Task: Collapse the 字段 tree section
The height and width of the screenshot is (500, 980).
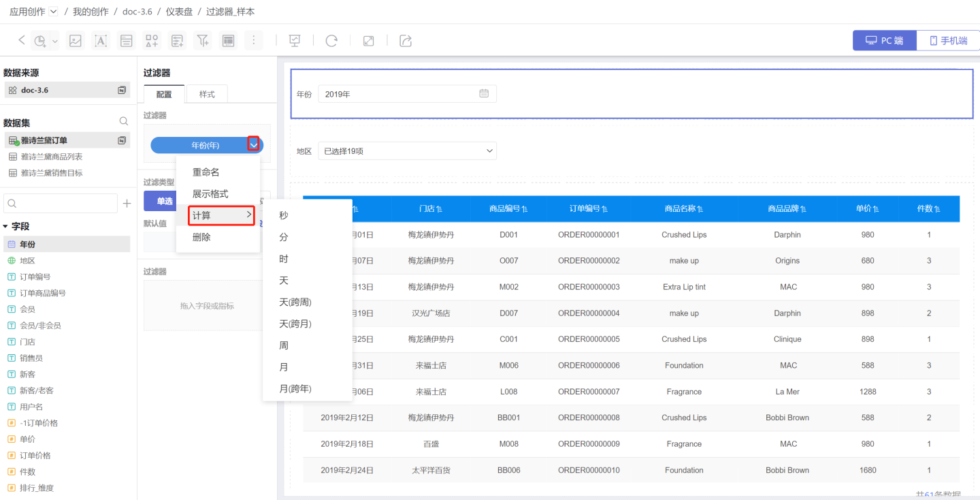Action: click(6, 226)
